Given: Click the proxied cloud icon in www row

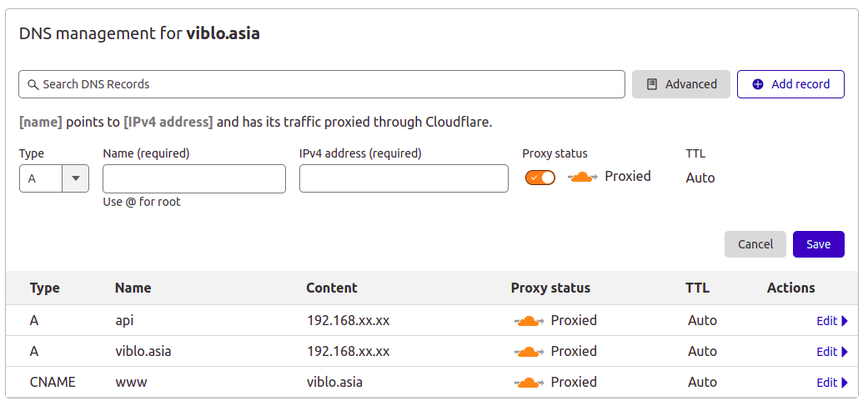Looking at the screenshot, I should [529, 383].
